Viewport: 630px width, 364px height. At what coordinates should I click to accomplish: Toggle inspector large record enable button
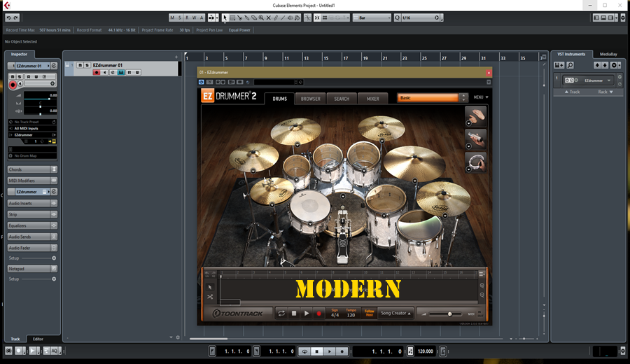[x=13, y=85]
